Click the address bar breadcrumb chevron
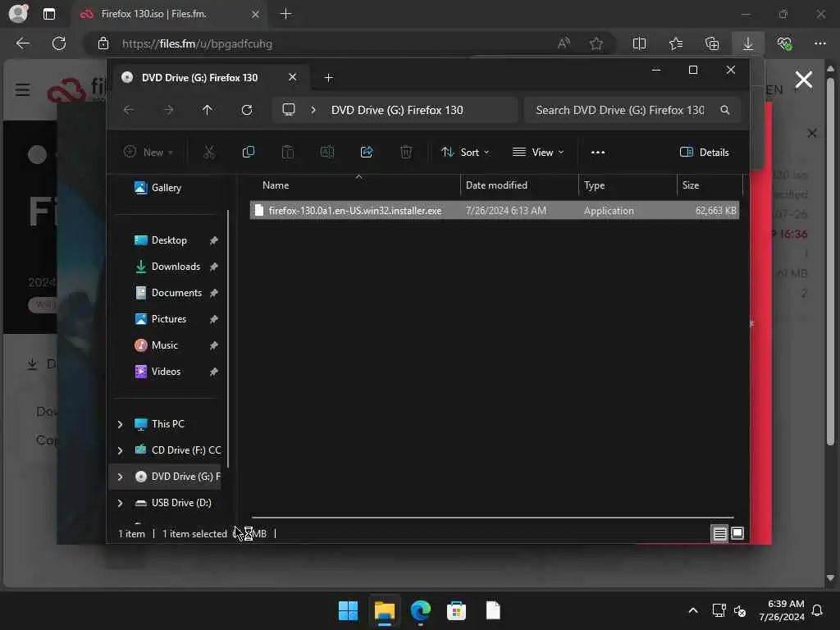840x630 pixels. point(313,110)
